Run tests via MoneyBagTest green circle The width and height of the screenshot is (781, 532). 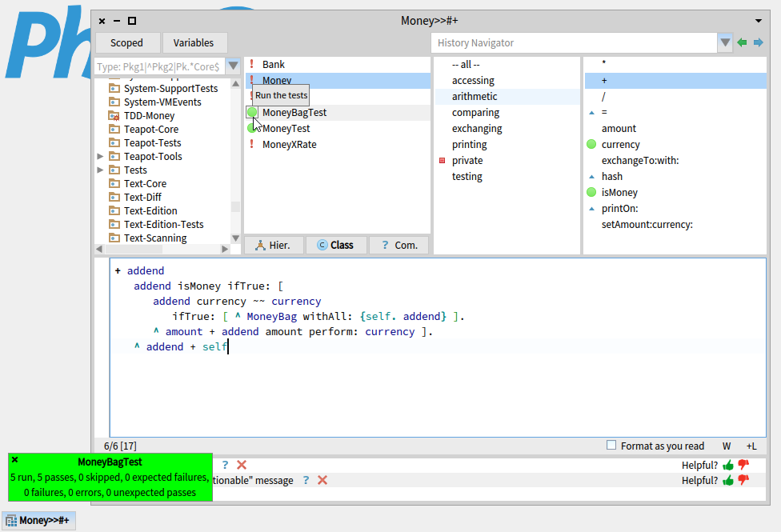click(252, 112)
